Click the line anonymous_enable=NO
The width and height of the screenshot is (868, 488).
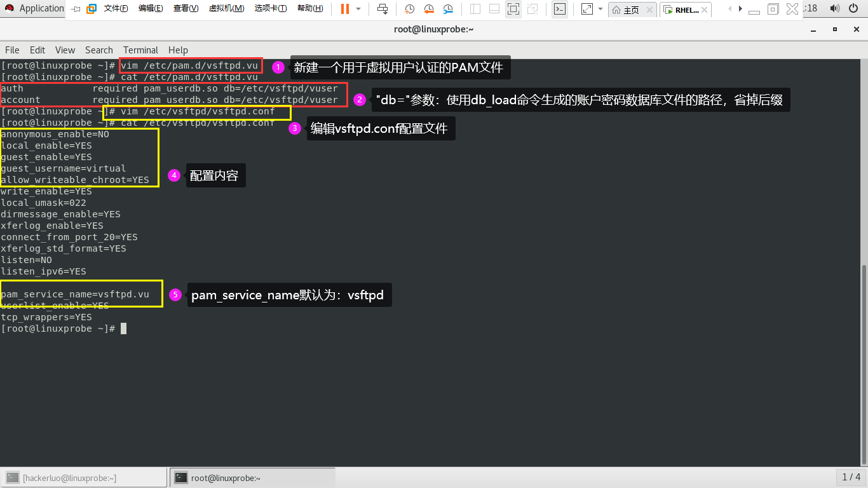[x=55, y=134]
